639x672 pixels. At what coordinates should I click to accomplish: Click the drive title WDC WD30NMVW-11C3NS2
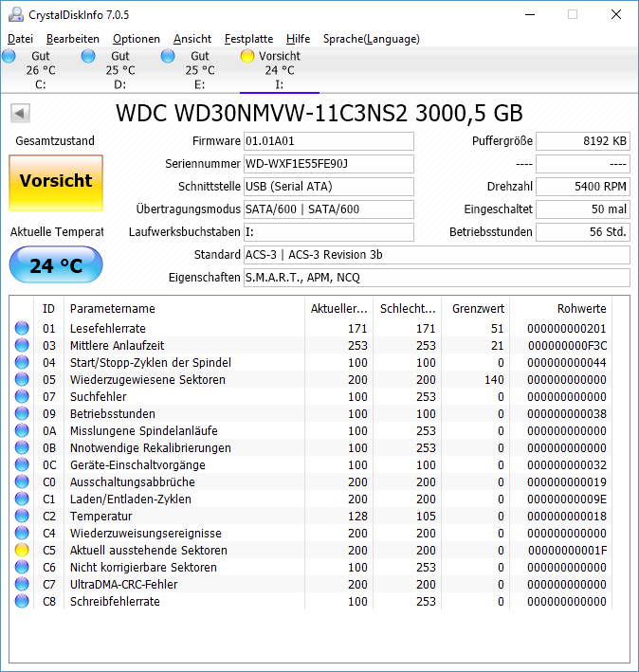[319, 114]
